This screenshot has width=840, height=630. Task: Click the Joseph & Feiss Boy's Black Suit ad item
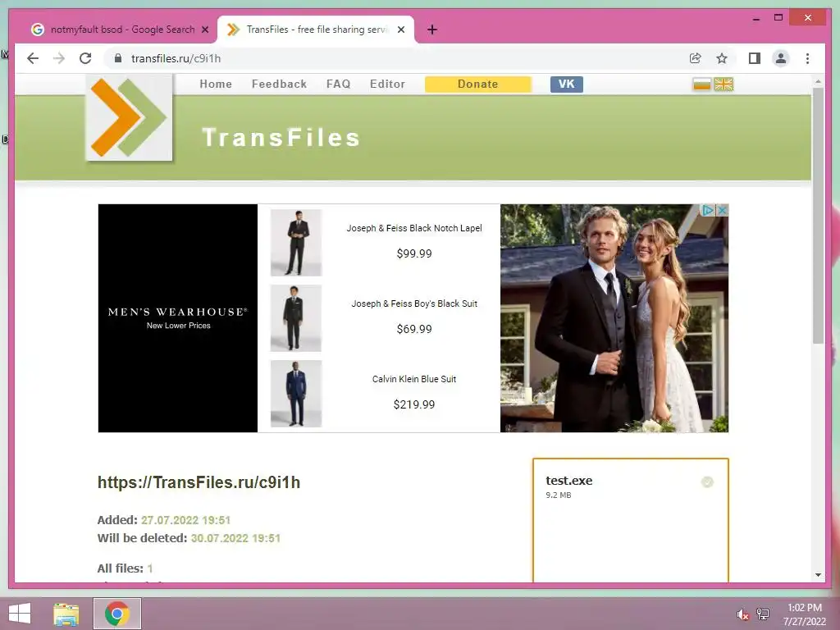pos(414,304)
